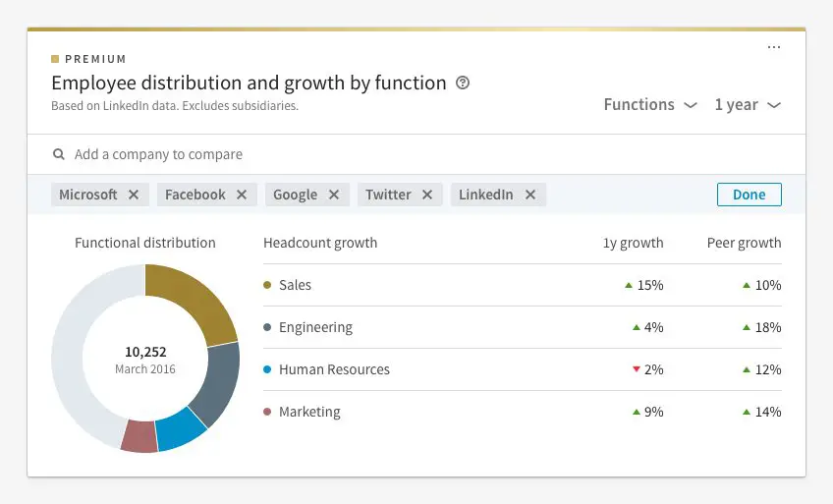The height and width of the screenshot is (504, 833).
Task: Click the Peer growth column header
Action: 744,244
